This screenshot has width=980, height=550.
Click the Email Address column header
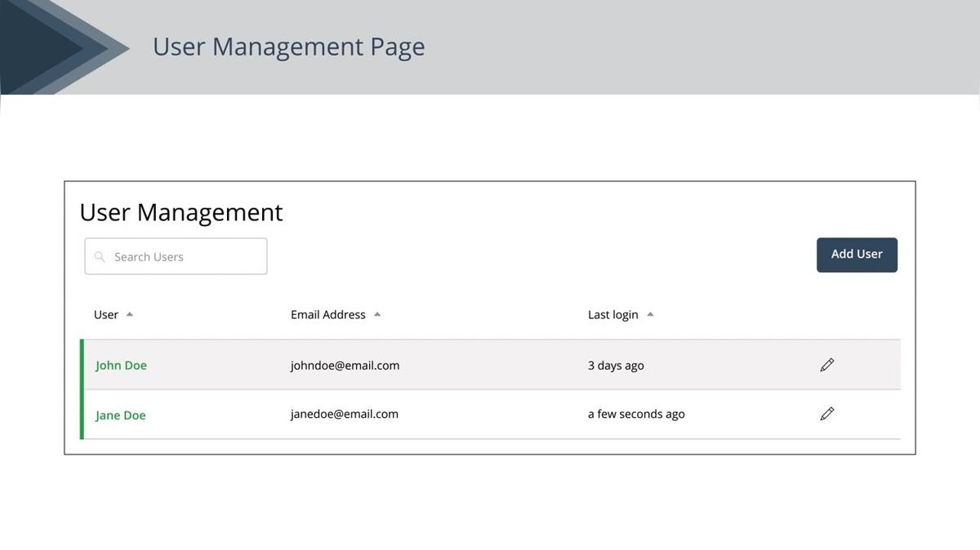[x=328, y=314]
